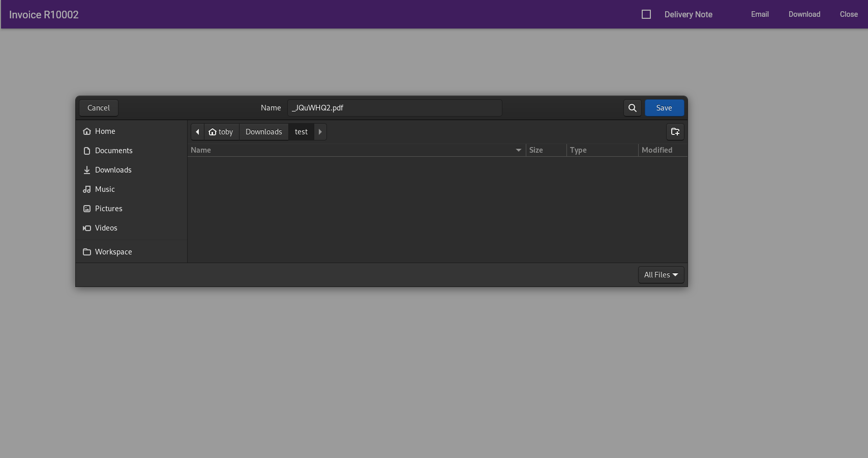Screen dimensions: 868x458
Task: Click the search icon in the save dialog
Action: click(x=632, y=108)
